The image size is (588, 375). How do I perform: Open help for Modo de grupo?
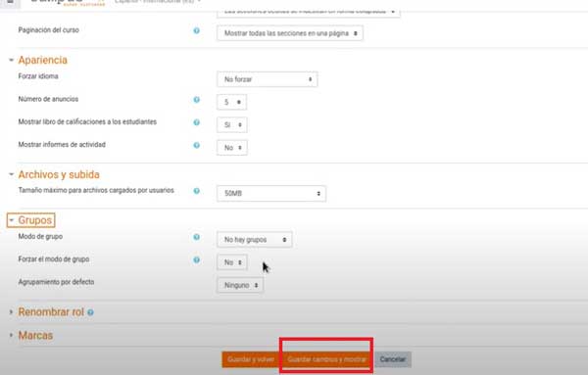[x=196, y=237]
